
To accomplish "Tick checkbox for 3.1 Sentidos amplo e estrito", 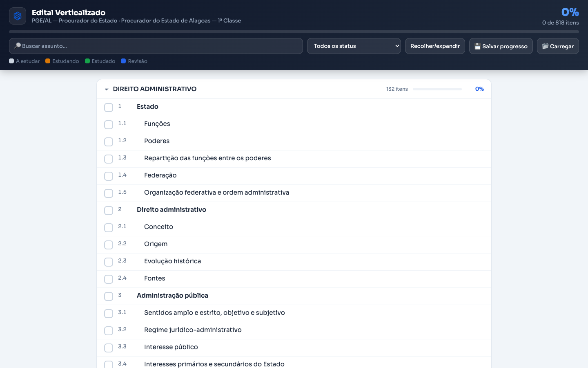I will pyautogui.click(x=109, y=314).
